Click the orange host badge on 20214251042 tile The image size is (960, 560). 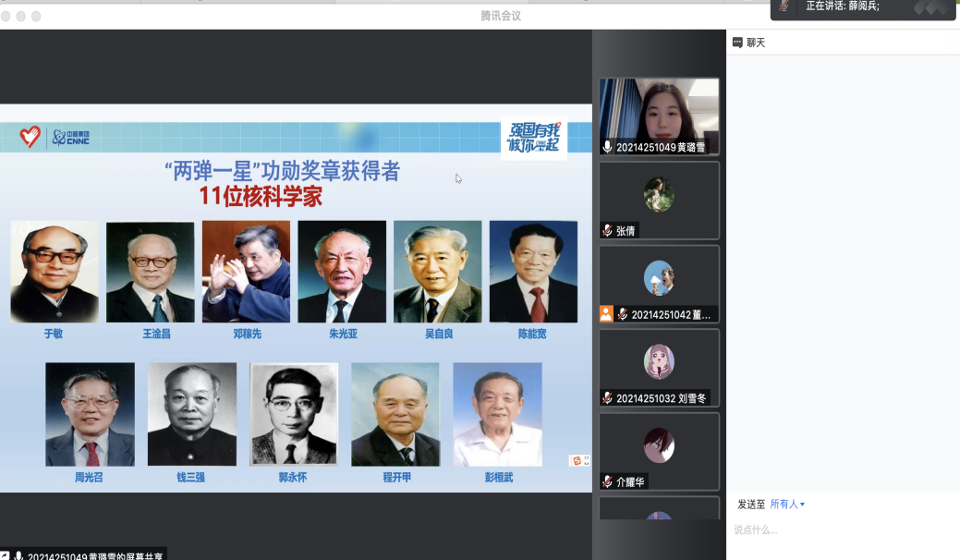(606, 314)
